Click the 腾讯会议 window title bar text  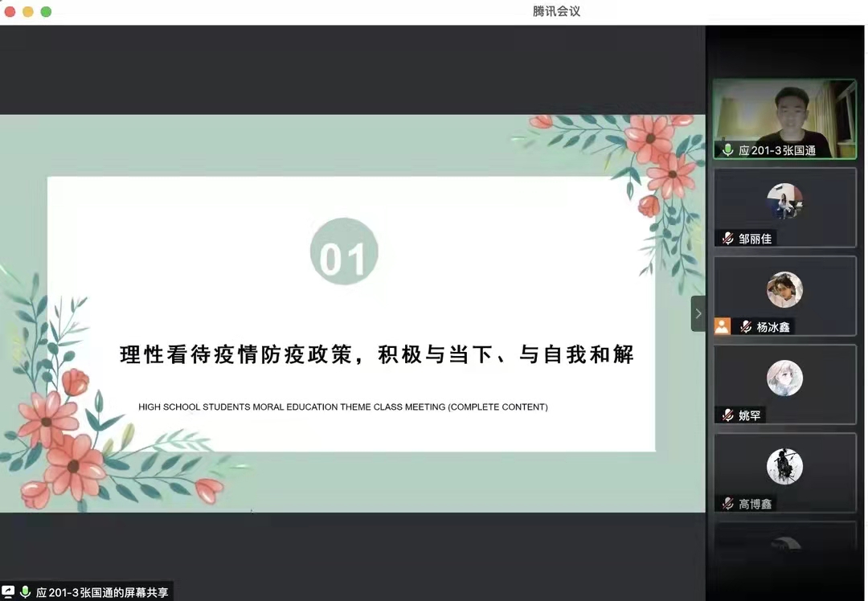556,11
